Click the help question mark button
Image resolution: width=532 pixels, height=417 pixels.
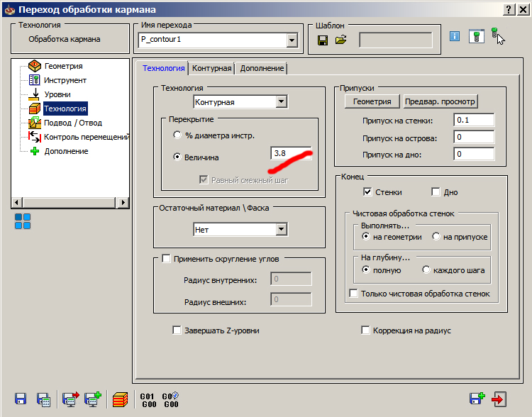(x=509, y=9)
